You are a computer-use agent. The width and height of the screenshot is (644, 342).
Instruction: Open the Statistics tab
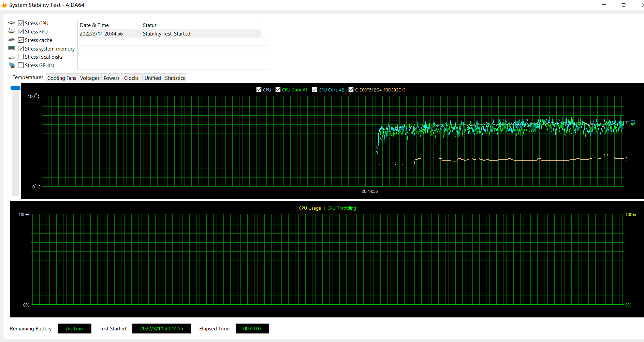click(175, 78)
